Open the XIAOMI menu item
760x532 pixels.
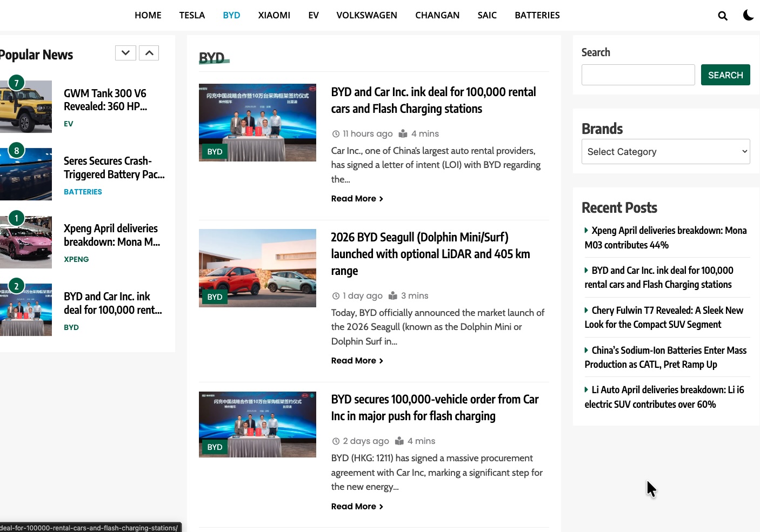274,15
